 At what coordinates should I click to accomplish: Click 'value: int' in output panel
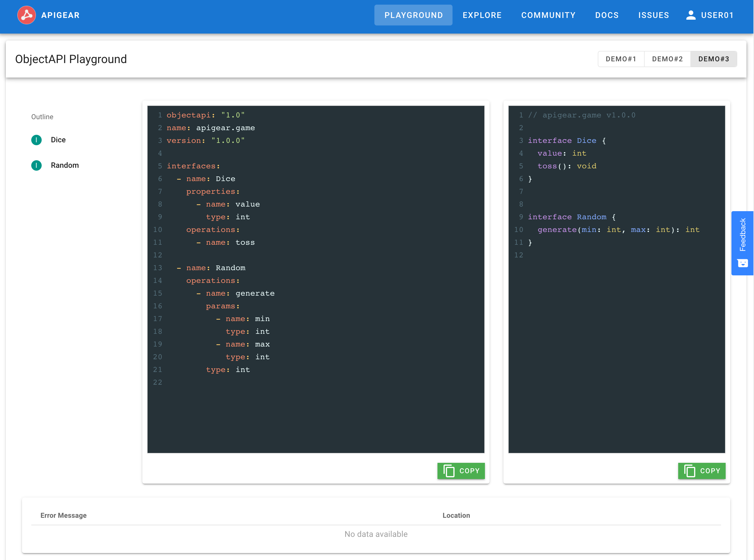click(x=562, y=153)
